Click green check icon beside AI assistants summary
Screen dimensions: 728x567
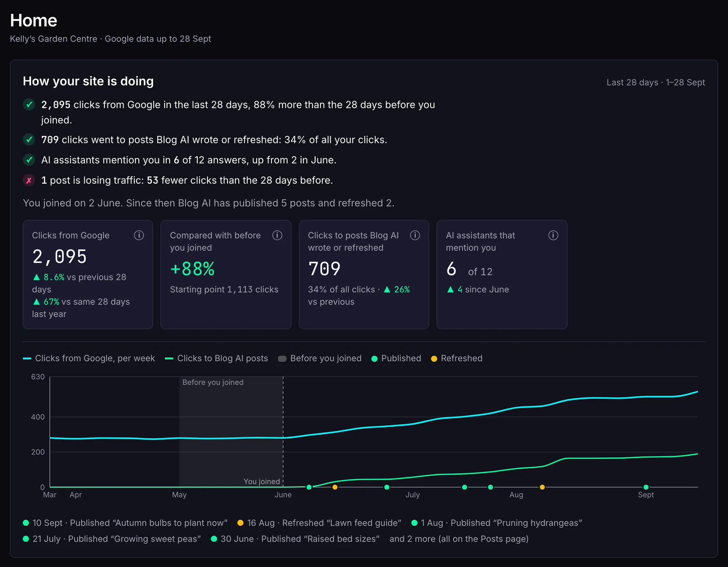click(29, 160)
